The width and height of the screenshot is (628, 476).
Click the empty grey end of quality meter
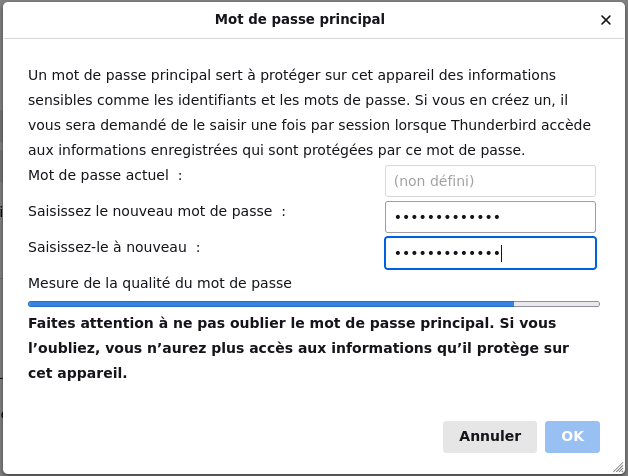557,303
